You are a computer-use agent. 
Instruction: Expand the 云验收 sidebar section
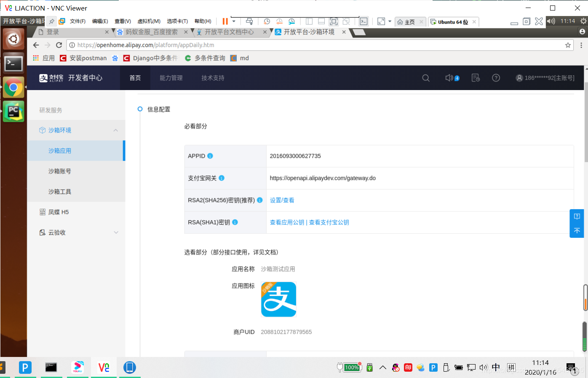(116, 232)
